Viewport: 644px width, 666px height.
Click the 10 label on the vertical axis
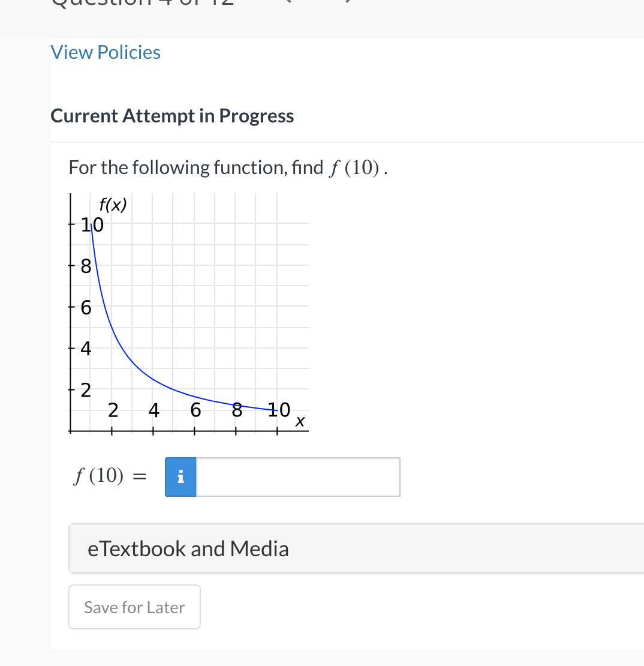point(92,224)
